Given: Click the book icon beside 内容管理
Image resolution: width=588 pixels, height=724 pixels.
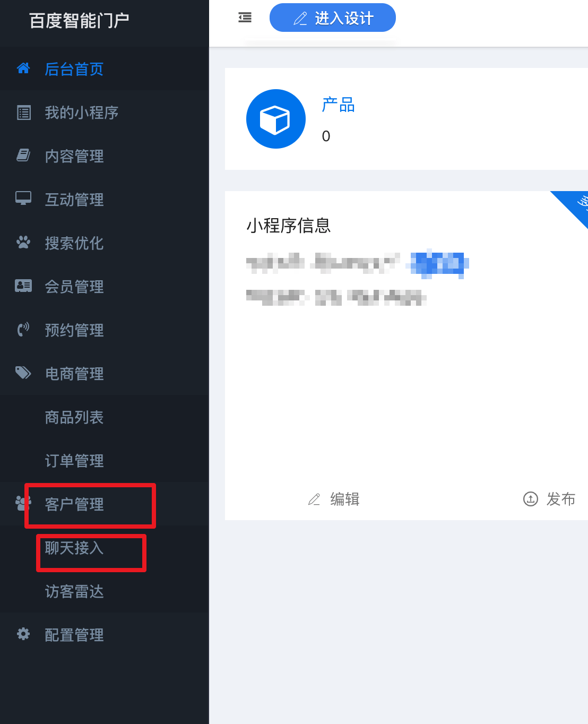Looking at the screenshot, I should [x=23, y=155].
